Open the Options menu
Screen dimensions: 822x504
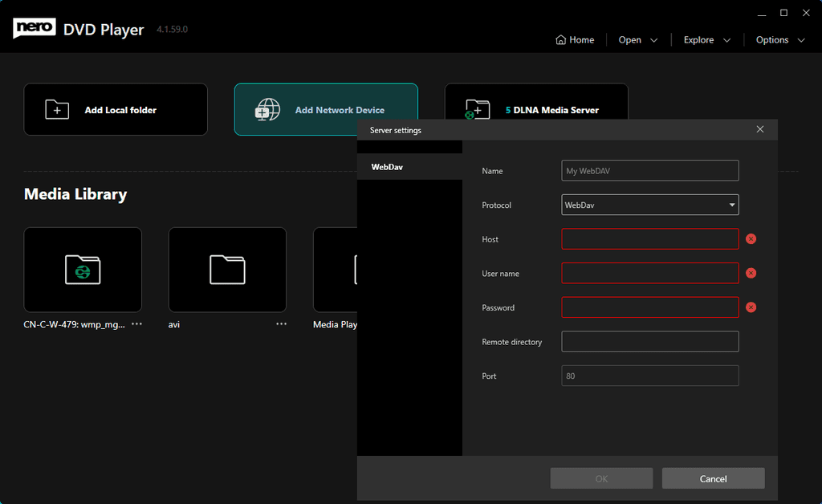(773, 39)
